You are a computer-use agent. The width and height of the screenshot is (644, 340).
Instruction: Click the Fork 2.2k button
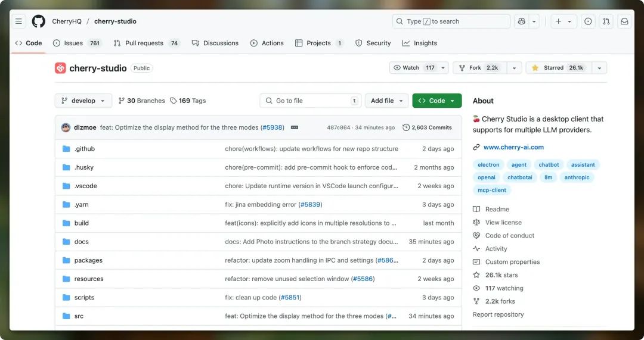click(x=480, y=68)
